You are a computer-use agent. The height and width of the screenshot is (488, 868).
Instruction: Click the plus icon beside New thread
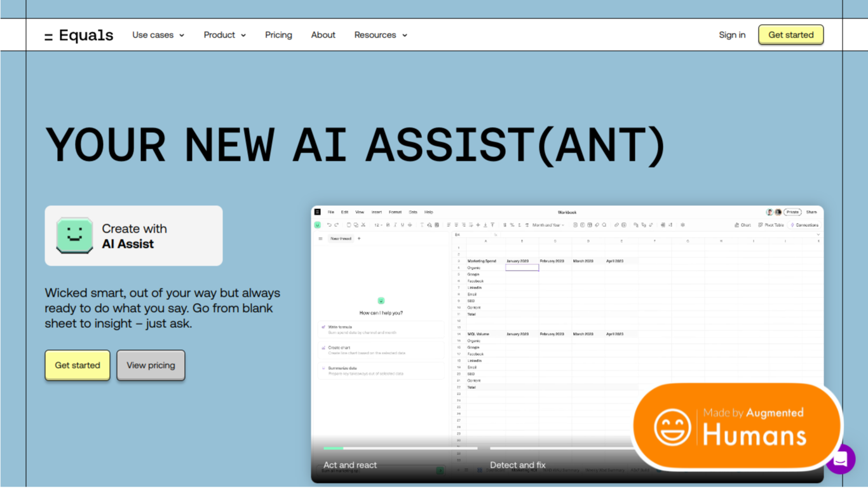point(359,239)
